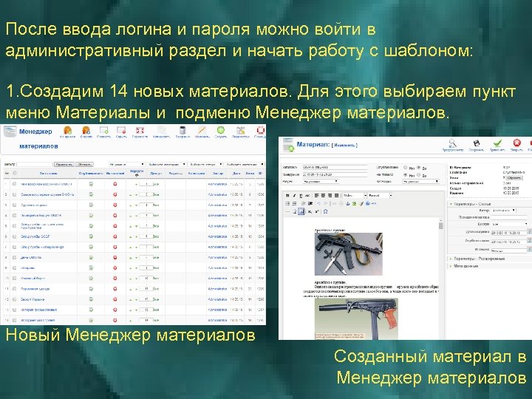532x399 pixels.
Task: Select the Published 'Да' radio button
Action: [x=419, y=168]
